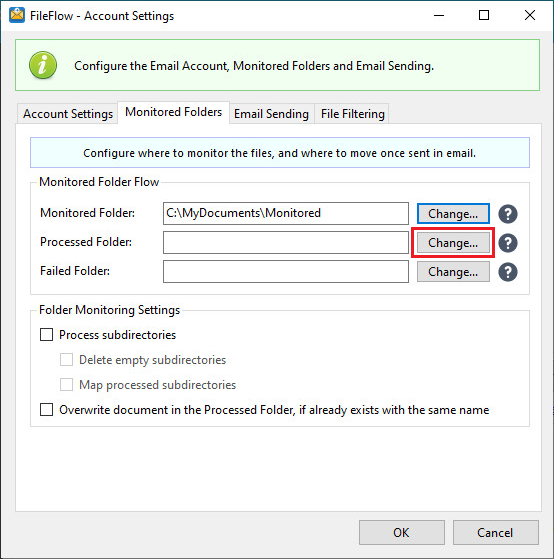Confirm settings with the OK button
Screen dimensions: 554x559
point(402,532)
